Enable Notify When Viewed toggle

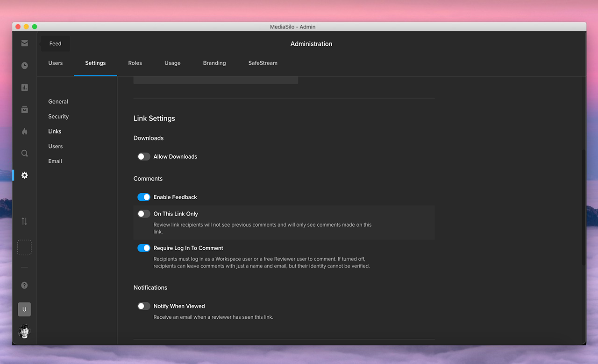point(144,306)
